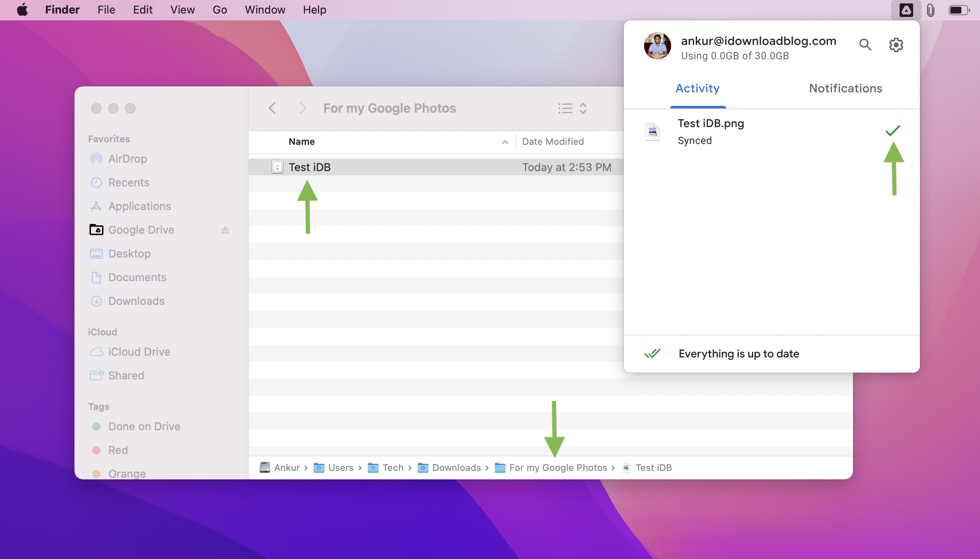The width and height of the screenshot is (980, 559).
Task: Select the green Done on Drive tag dot
Action: pyautogui.click(x=96, y=426)
